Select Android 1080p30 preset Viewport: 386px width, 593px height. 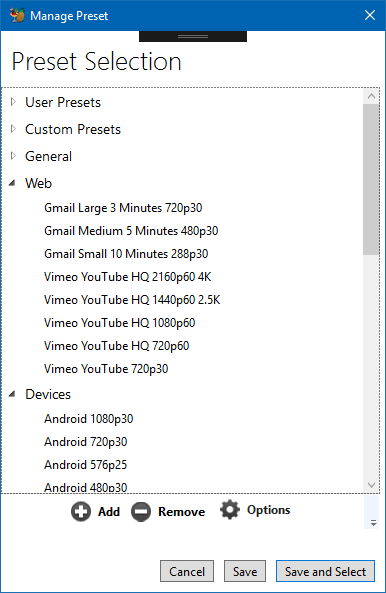tap(89, 419)
